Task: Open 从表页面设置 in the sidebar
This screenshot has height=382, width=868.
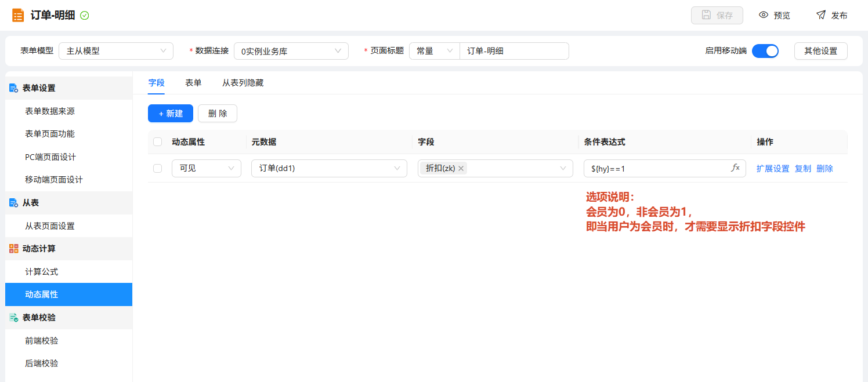Action: pyautogui.click(x=68, y=226)
